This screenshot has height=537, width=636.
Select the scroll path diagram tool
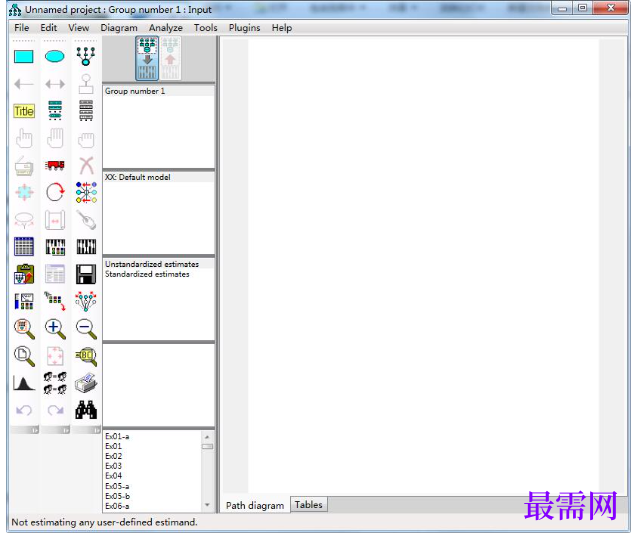[x=55, y=220]
